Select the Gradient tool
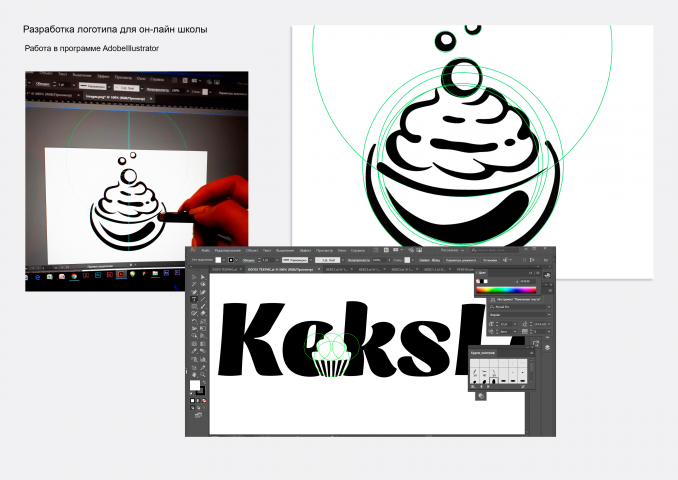Screen dimensions: 678x480 [203, 344]
